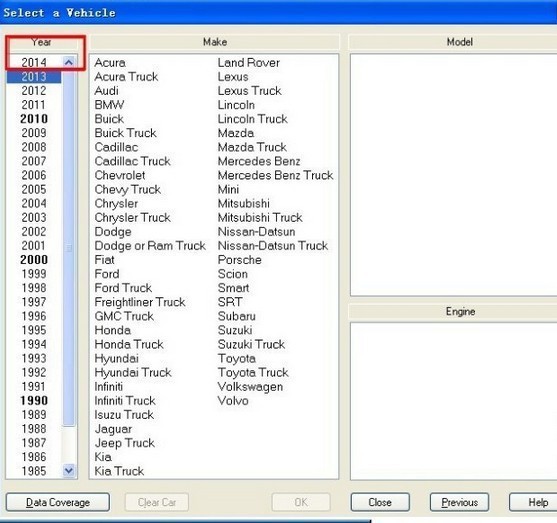Image resolution: width=557 pixels, height=523 pixels.
Task: Click the Model column header
Action: point(459,42)
